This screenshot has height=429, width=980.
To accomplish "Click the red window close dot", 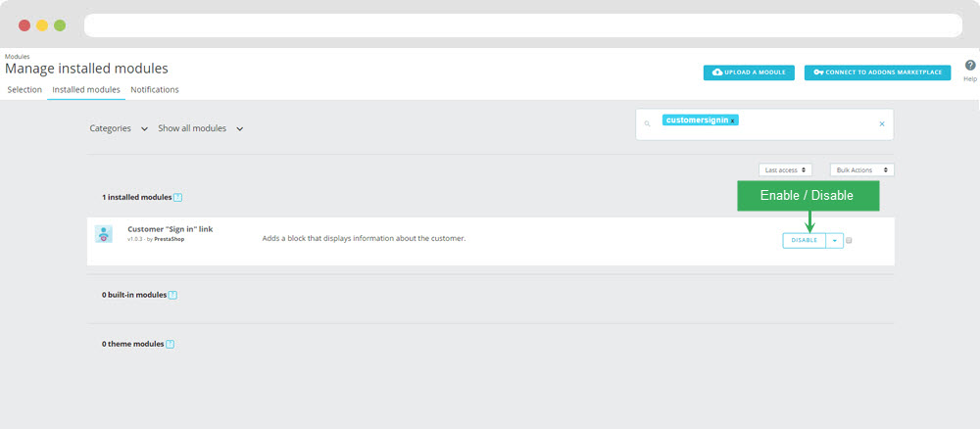I will point(24,25).
